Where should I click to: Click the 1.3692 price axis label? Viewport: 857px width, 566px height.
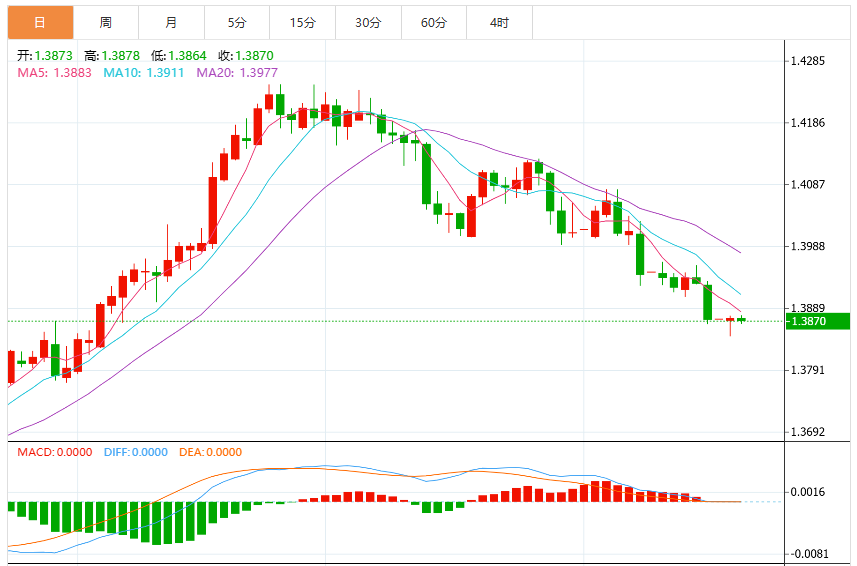[808, 432]
